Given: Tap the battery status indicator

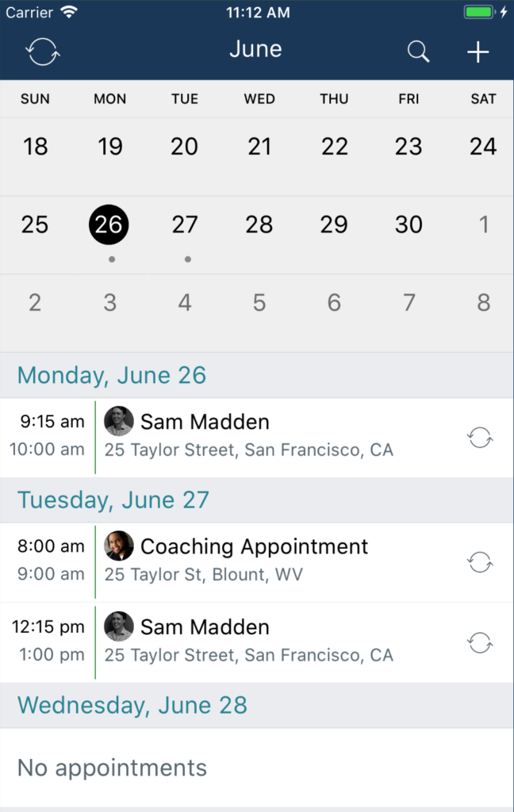Looking at the screenshot, I should tap(478, 12).
